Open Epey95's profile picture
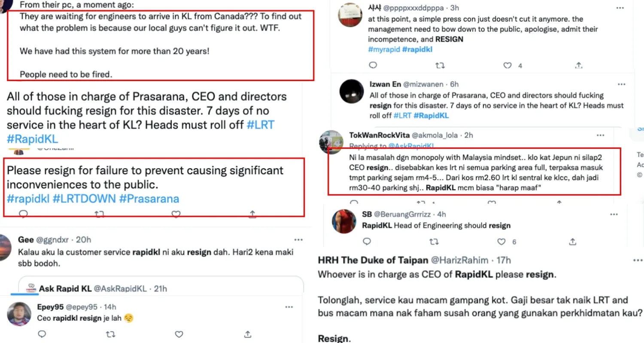This screenshot has width=644, height=343. pyautogui.click(x=19, y=314)
